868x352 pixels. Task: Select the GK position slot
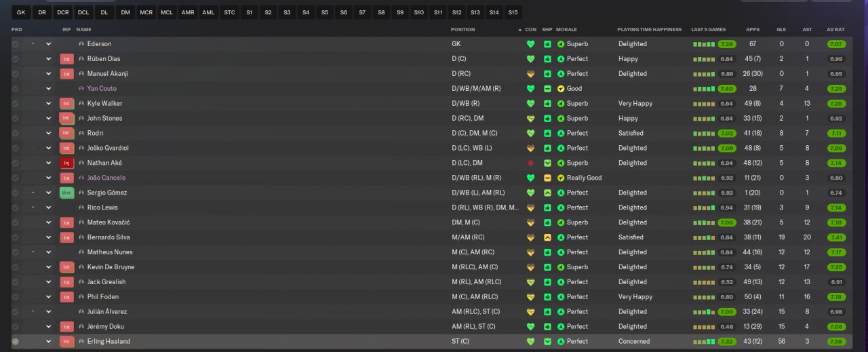[21, 12]
